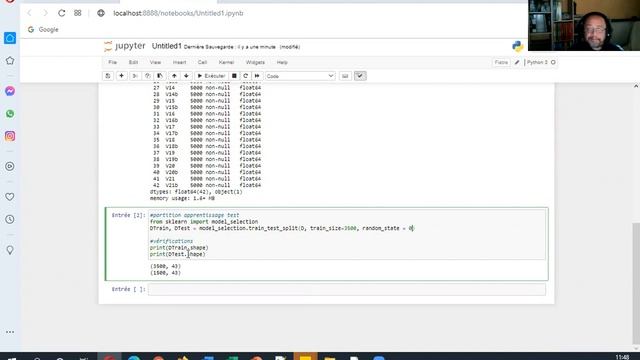Restart kernel and run all fast-forward icon
The width and height of the screenshot is (640, 360).
click(x=257, y=76)
